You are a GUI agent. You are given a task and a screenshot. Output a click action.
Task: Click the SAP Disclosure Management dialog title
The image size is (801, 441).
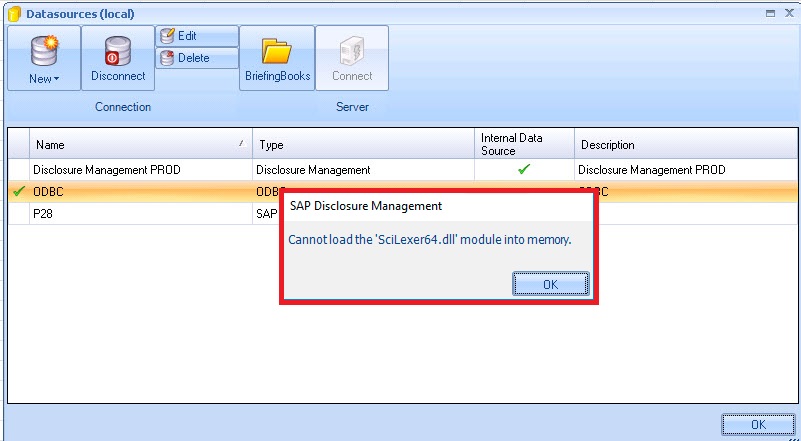[366, 206]
